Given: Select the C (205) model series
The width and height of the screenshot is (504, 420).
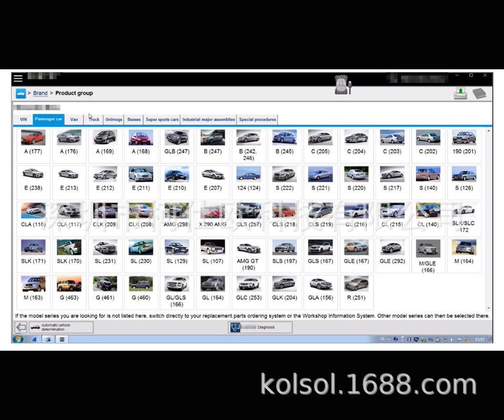Looking at the screenshot, I should pyautogui.click(x=320, y=145).
